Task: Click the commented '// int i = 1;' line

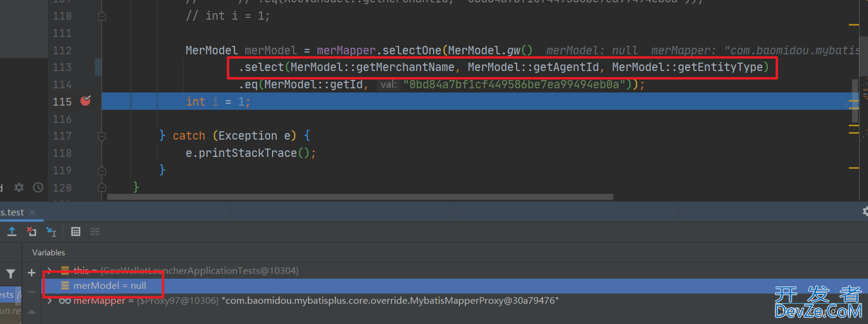Action: coord(228,16)
